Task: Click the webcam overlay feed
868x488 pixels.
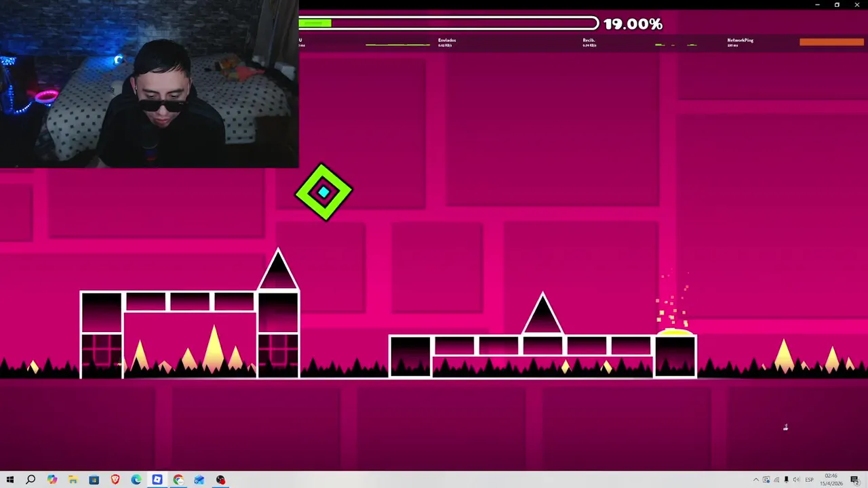Action: [149, 84]
